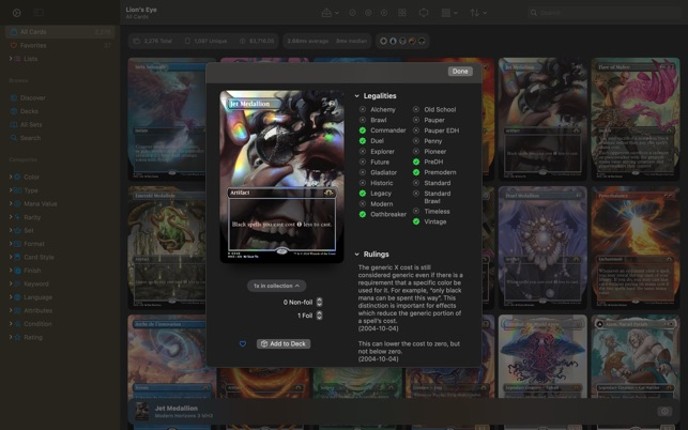Click the Attributes category label
Viewport: 688px width, 430px height.
[38, 310]
